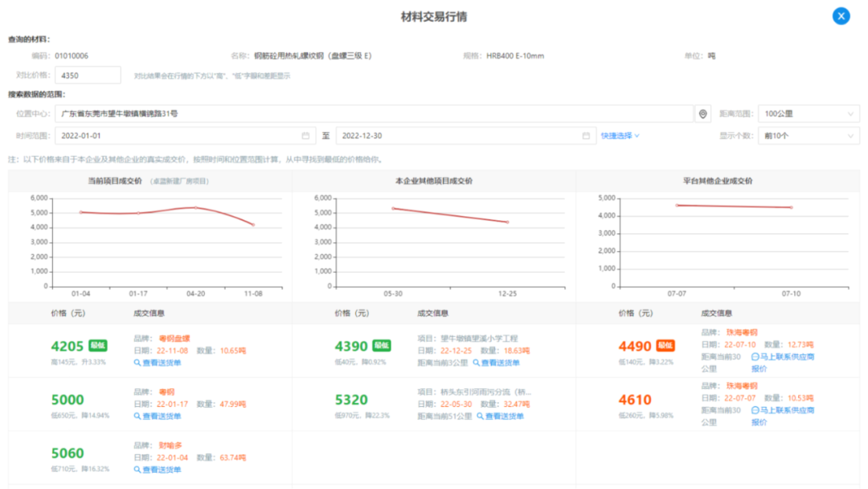
Task: Click the 最低 badge next to 4390
Action: [382, 346]
